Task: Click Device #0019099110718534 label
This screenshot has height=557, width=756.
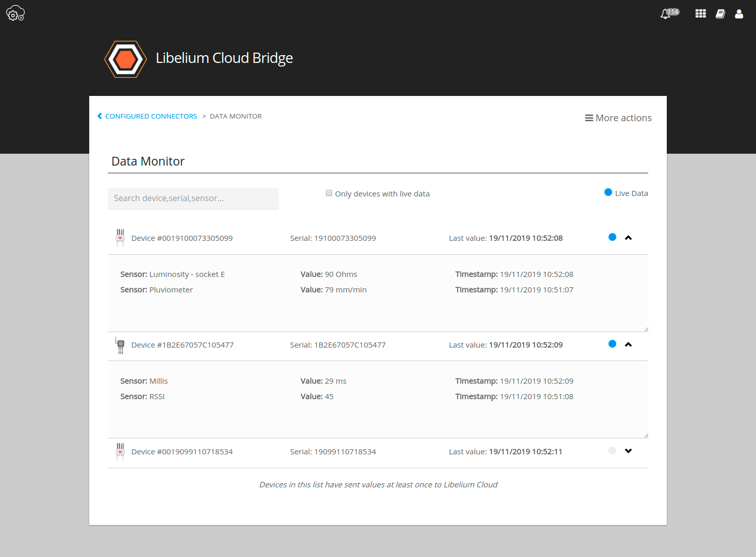Action: [x=182, y=452]
